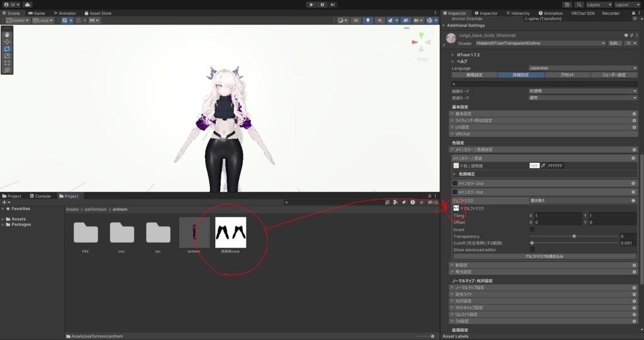Switch to the Console tab
Image resolution: width=644 pixels, height=340 pixels.
[40, 196]
